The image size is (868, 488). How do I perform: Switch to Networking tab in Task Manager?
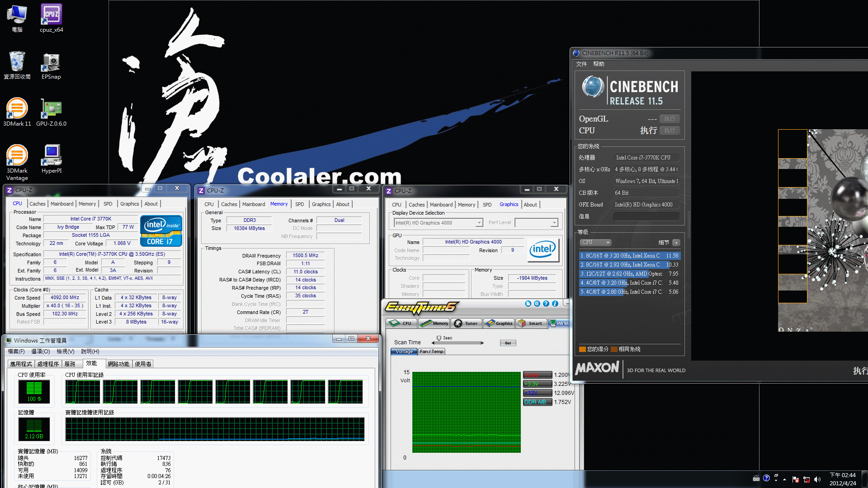[118, 364]
